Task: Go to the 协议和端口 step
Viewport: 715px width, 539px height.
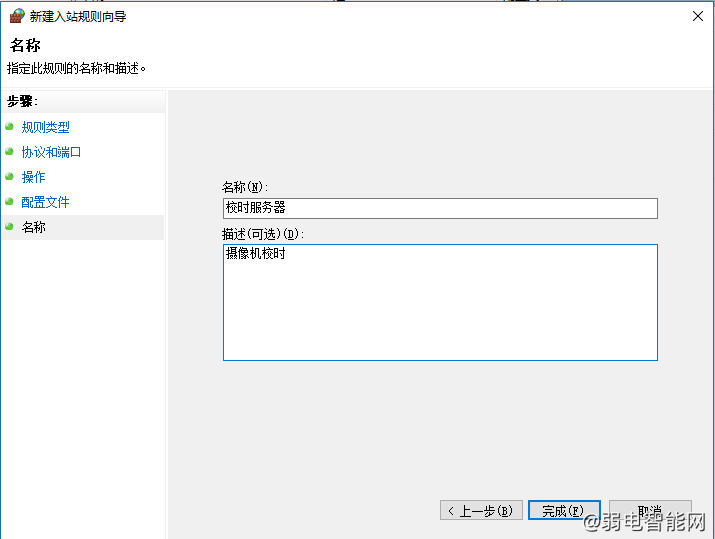Action: 51,152
